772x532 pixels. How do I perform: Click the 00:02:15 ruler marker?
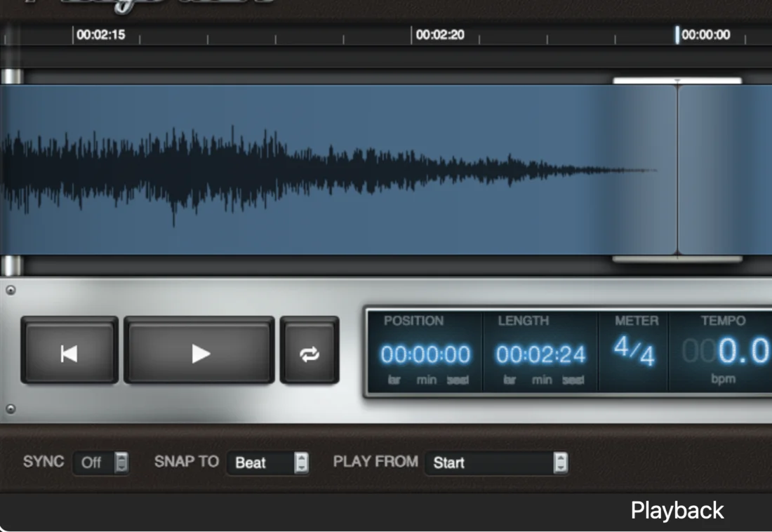(x=100, y=34)
